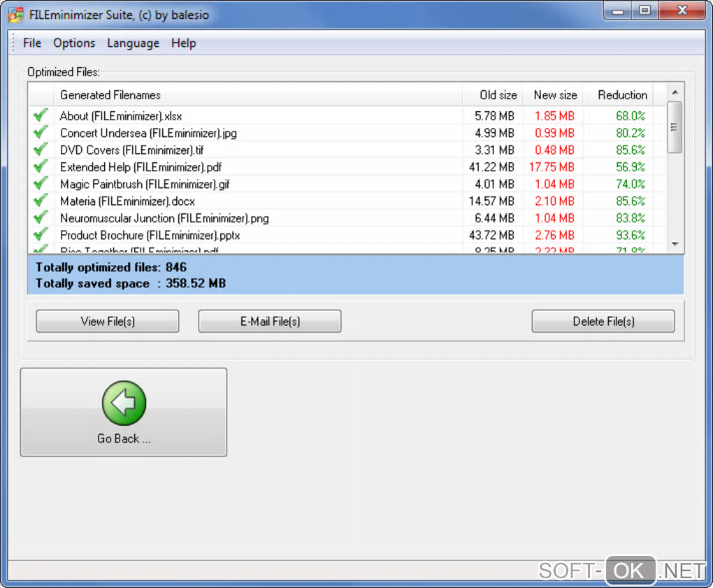The width and height of the screenshot is (713, 588).
Task: Sort by Reduction column header
Action: [618, 95]
